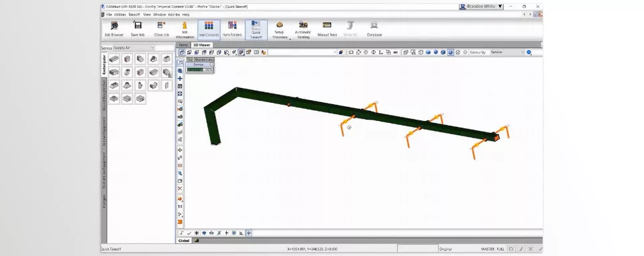Click the left chevron under the window controls

pyautogui.click(x=524, y=14)
